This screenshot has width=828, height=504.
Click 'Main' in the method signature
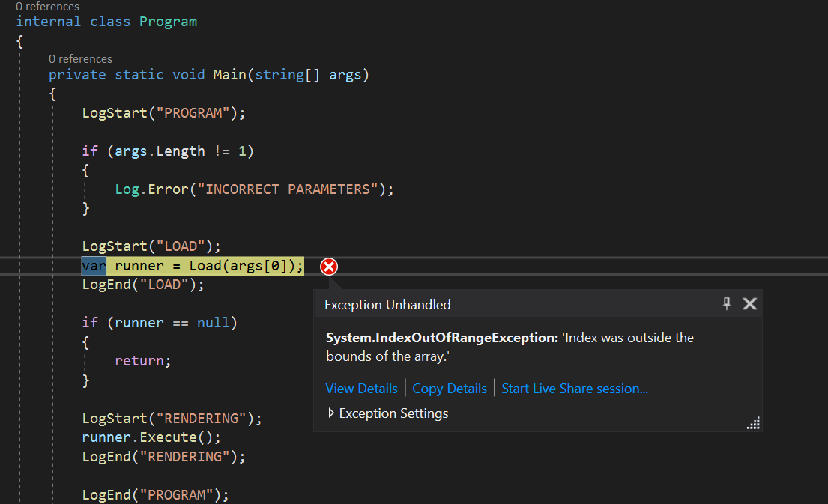[x=229, y=74]
